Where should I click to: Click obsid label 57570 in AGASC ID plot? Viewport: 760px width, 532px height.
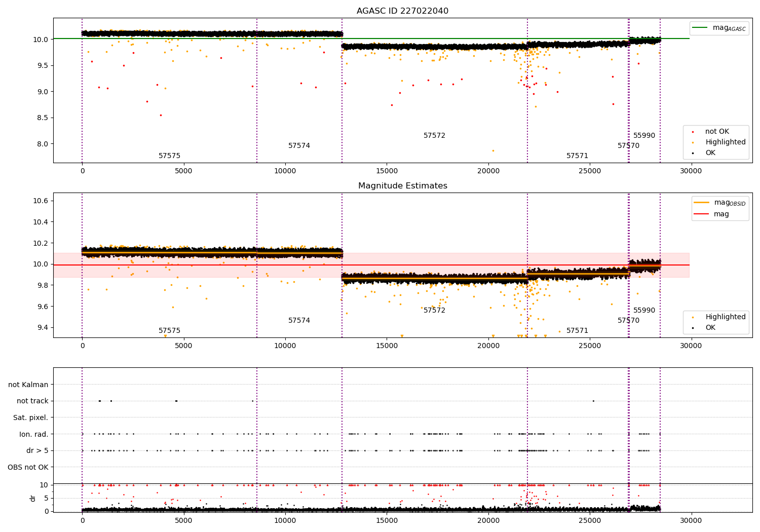tap(628, 146)
